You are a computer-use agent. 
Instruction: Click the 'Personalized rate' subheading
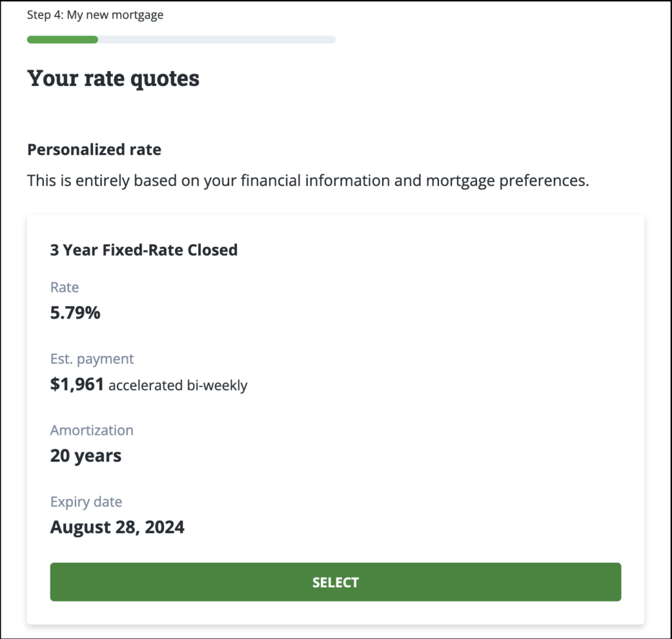(x=94, y=150)
